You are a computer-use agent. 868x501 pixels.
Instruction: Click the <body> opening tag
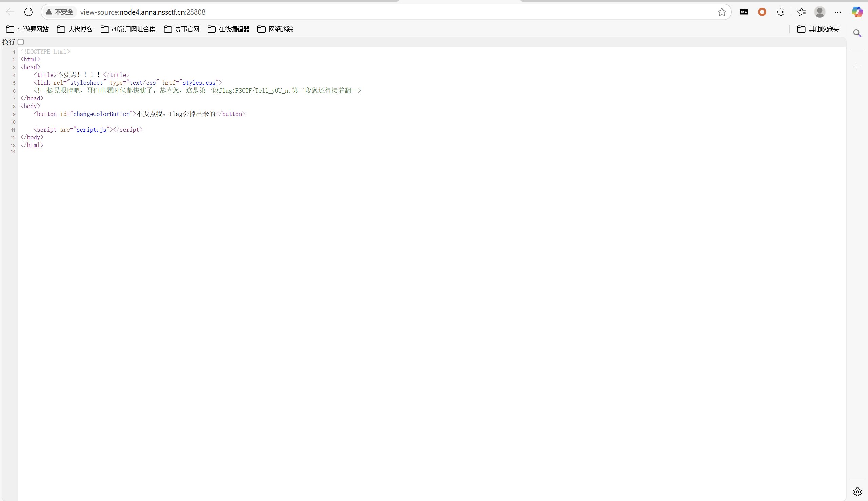(30, 106)
